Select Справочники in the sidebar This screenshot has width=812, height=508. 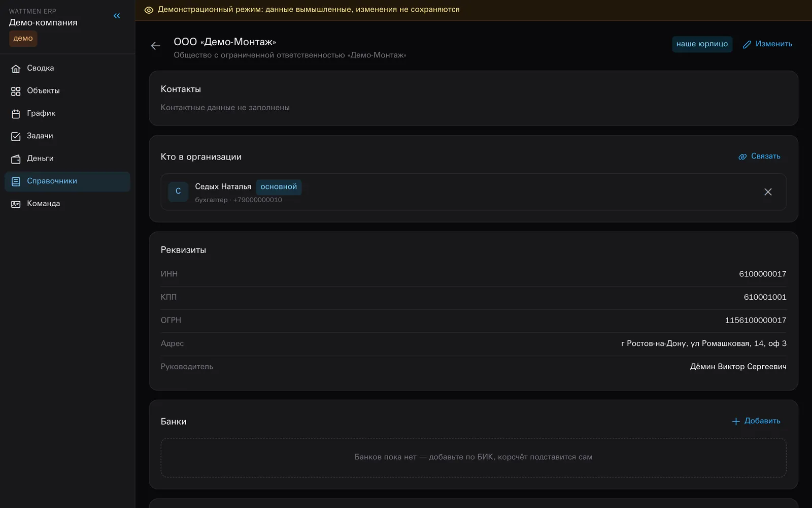[x=67, y=181]
